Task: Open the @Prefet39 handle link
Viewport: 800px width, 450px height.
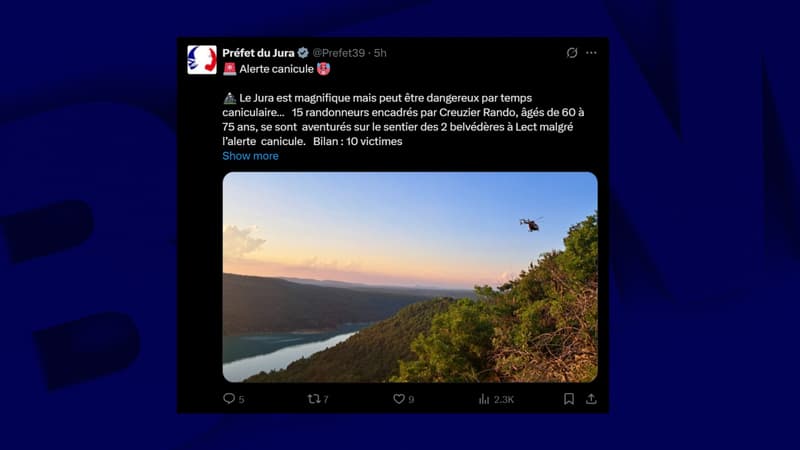Action: pos(339,53)
